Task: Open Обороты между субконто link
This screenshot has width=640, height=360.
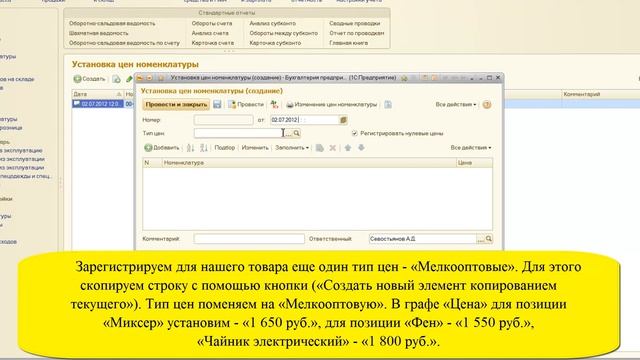Action: (x=283, y=33)
